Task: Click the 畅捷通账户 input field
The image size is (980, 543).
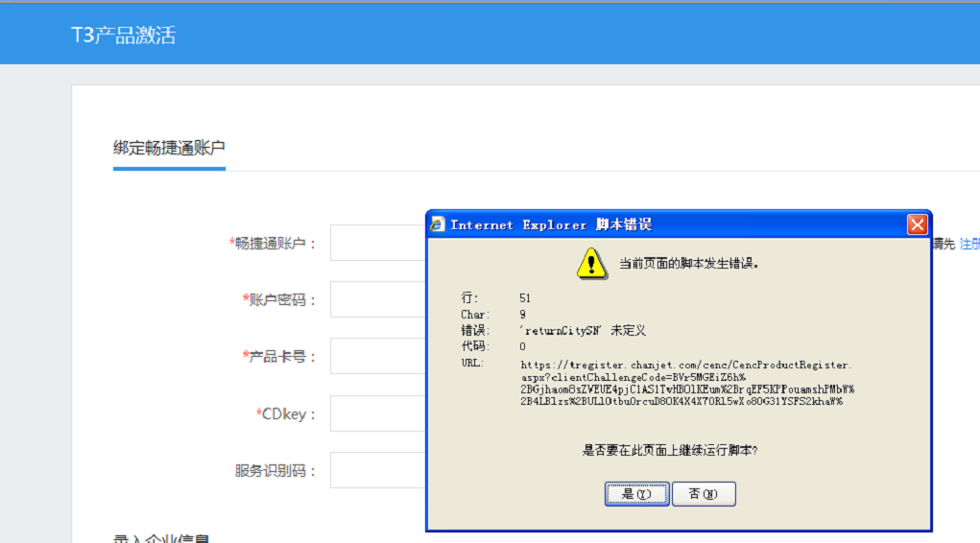Action: click(x=378, y=243)
